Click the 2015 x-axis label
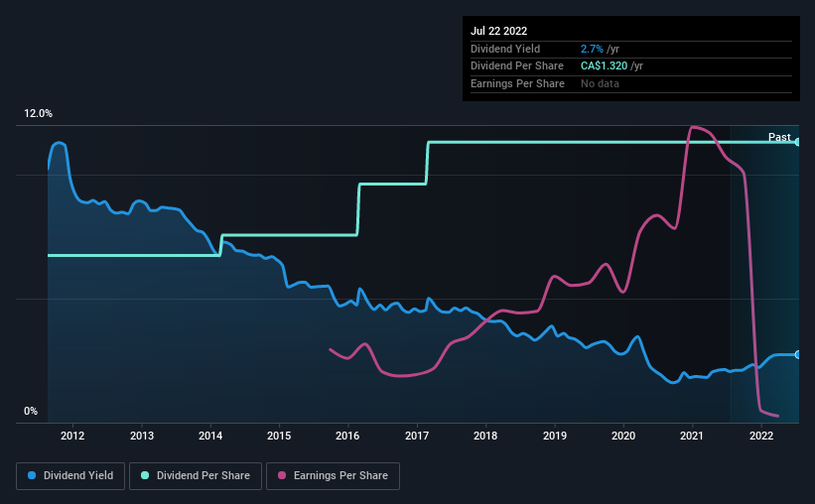815x504 pixels. 279,436
